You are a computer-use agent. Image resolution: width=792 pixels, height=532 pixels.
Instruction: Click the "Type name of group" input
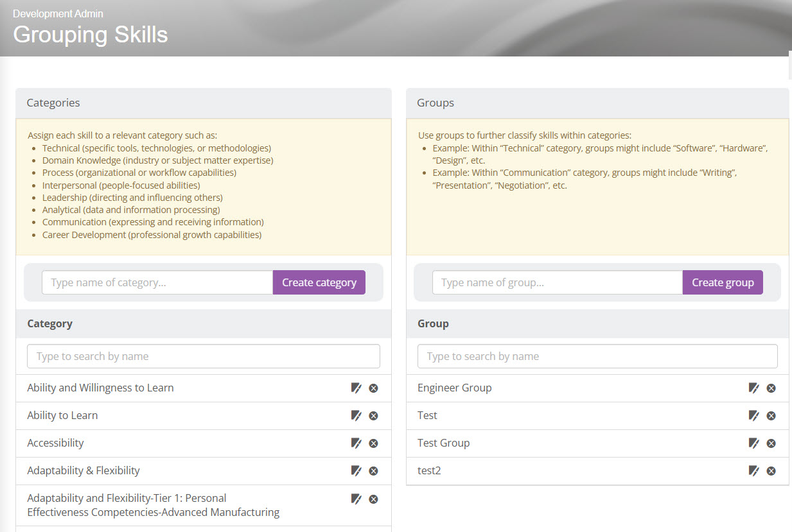coord(556,282)
